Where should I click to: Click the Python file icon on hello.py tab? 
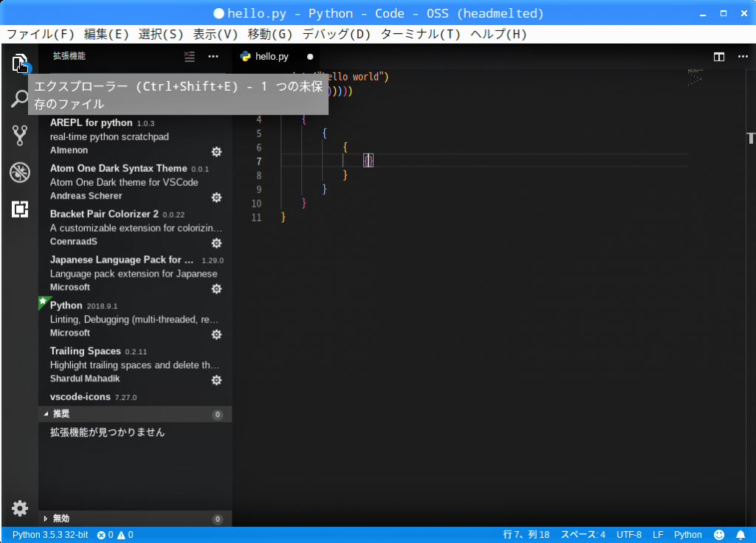click(x=245, y=56)
